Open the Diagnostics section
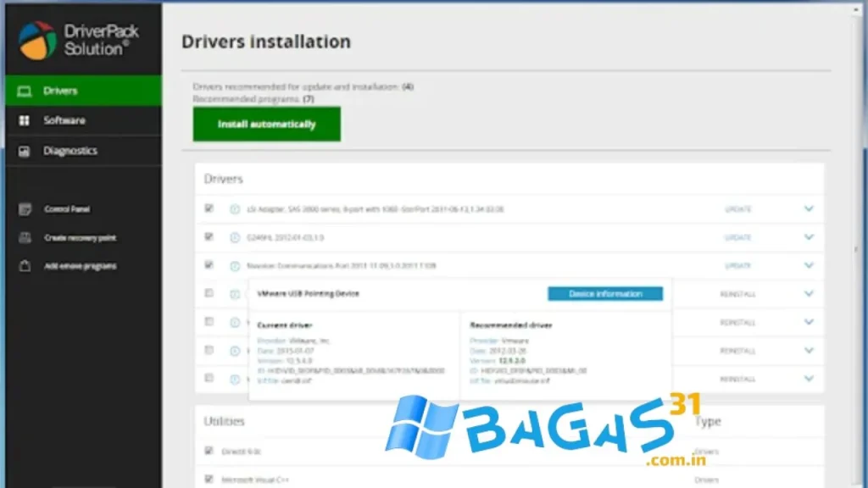The height and width of the screenshot is (488, 868). (84, 151)
